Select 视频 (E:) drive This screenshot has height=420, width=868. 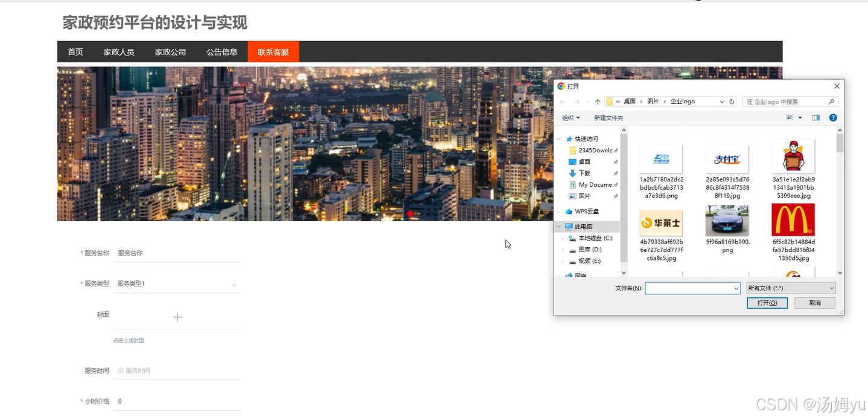point(590,261)
